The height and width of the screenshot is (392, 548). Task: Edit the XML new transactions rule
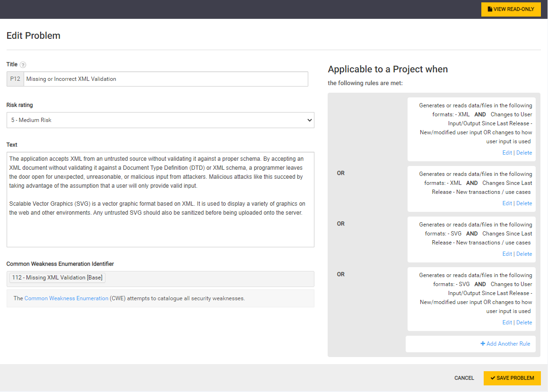click(507, 203)
